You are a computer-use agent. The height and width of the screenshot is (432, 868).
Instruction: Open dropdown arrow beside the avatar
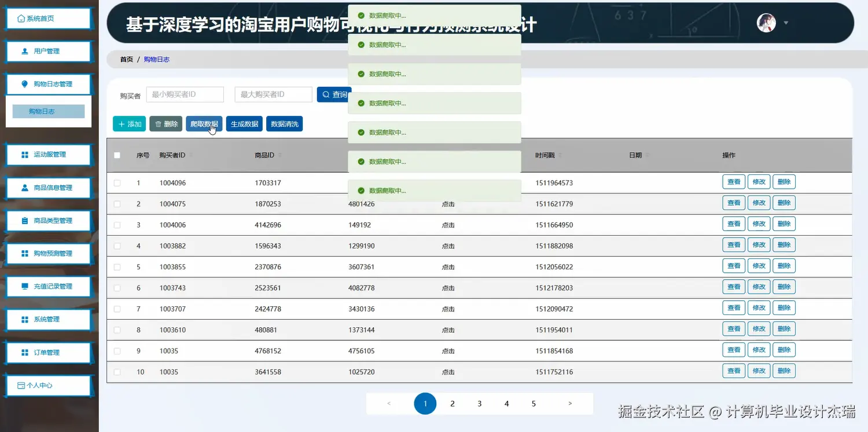click(x=786, y=23)
